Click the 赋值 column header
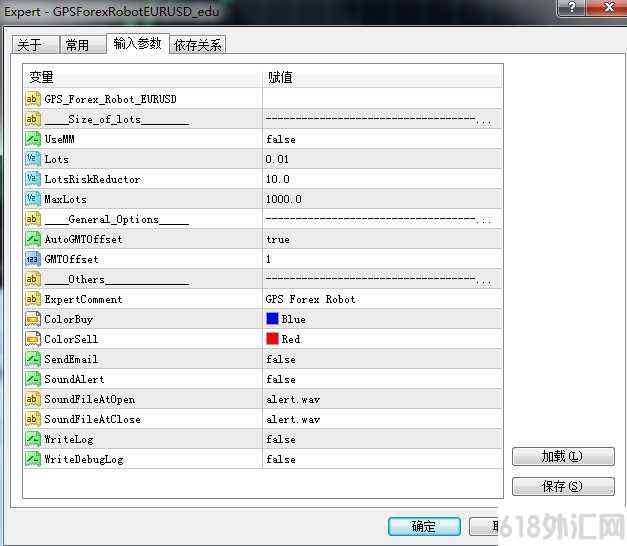The width and height of the screenshot is (627, 546). click(382, 77)
